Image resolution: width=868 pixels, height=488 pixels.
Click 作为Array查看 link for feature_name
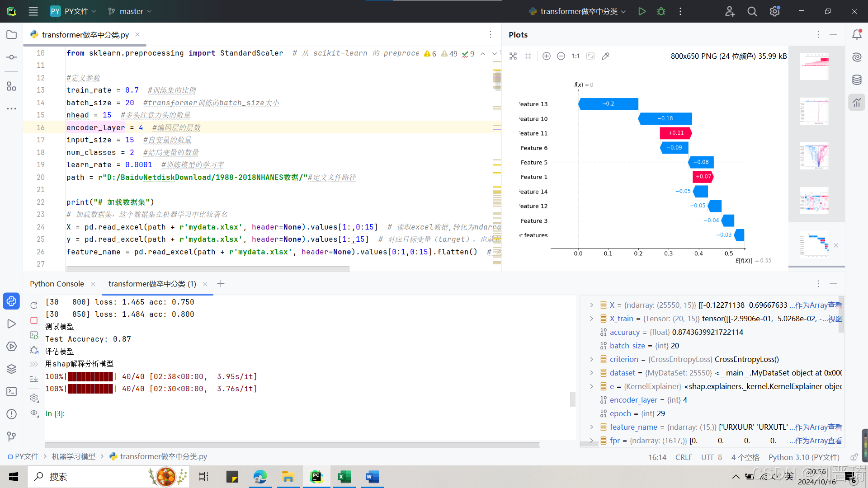[x=818, y=427]
